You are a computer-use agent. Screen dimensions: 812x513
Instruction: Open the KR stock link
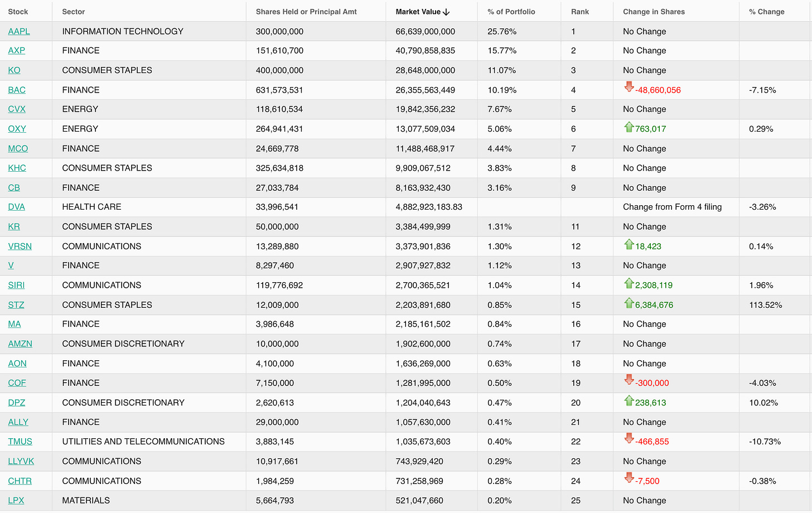click(14, 227)
